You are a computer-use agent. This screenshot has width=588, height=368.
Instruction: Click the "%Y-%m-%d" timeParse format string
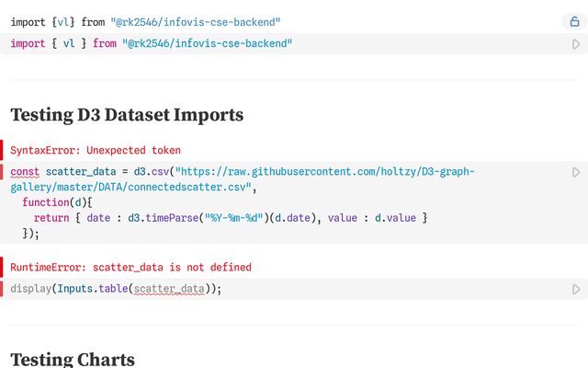tap(233, 218)
